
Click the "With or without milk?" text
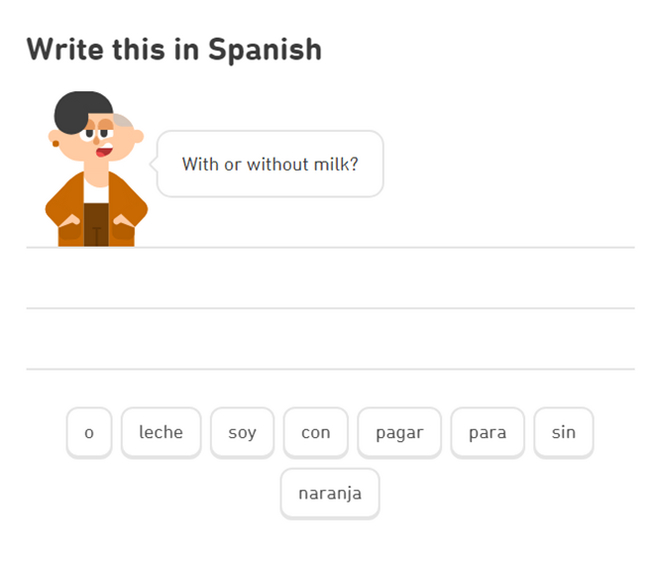[270, 164]
